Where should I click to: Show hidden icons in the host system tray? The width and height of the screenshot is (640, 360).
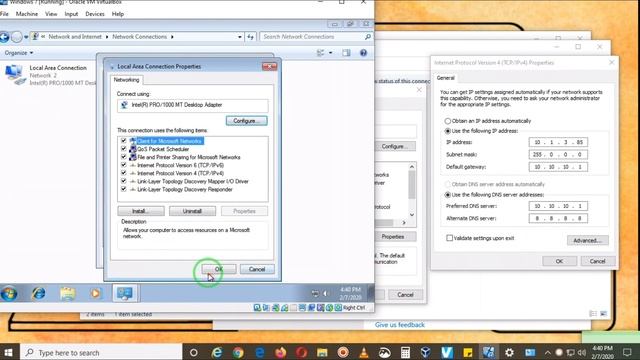click(x=547, y=352)
